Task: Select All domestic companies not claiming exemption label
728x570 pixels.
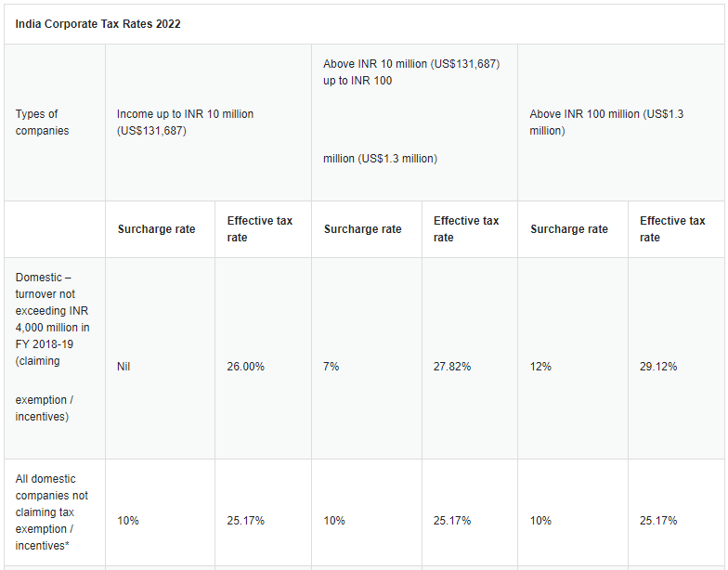Action: coord(52,512)
